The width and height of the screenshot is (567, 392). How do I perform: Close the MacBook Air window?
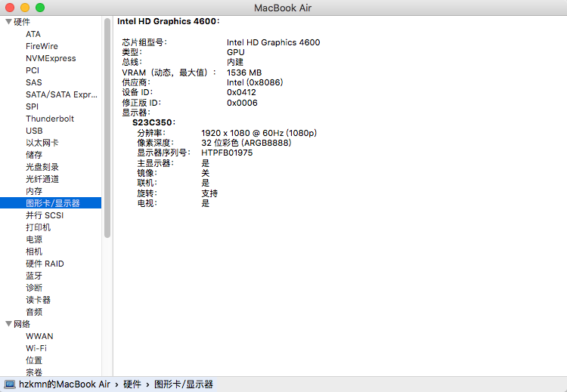pyautogui.click(x=10, y=8)
